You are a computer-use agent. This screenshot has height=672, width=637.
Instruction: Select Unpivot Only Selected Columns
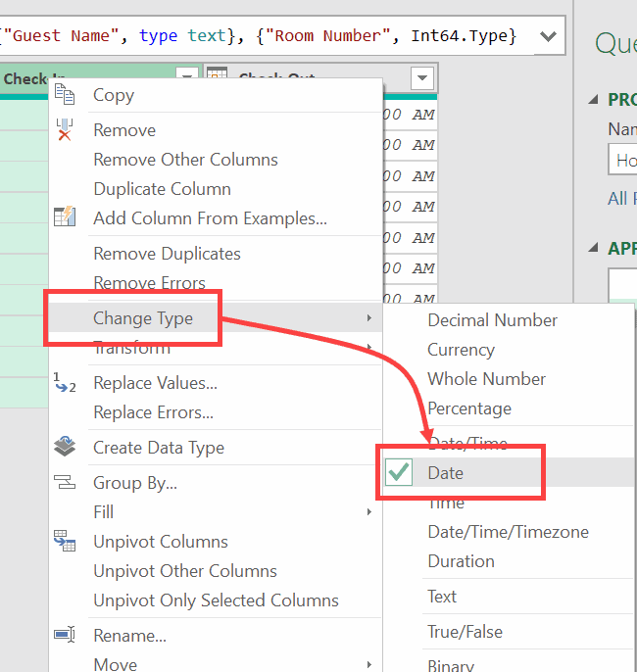(x=216, y=600)
